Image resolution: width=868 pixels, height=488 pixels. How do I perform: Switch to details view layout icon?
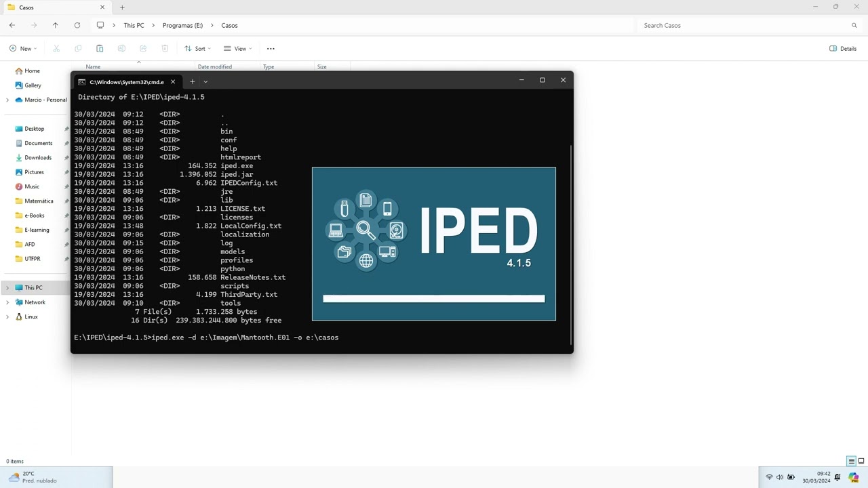[x=851, y=462]
